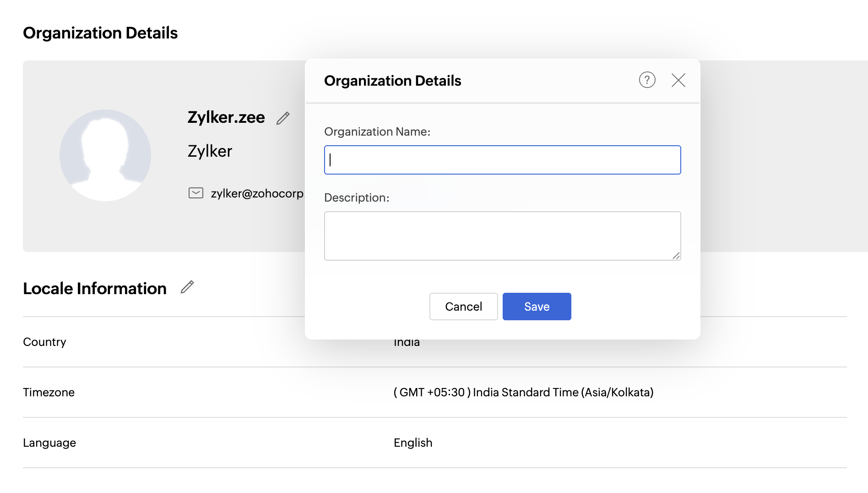The image size is (868, 493).
Task: Focus the Organization Name text field
Action: 502,160
